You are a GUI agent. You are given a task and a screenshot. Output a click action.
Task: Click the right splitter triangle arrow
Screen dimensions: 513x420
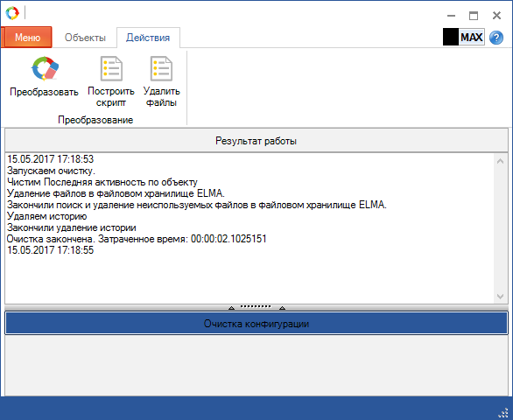click(x=283, y=308)
